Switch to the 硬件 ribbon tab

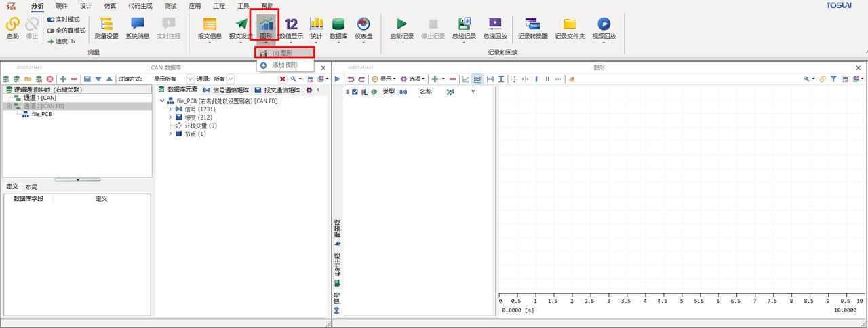(62, 5)
